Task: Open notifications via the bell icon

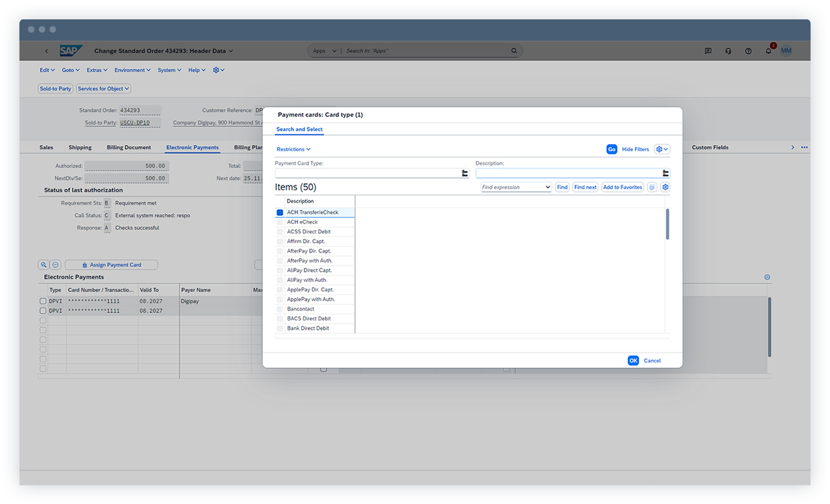Action: point(769,50)
